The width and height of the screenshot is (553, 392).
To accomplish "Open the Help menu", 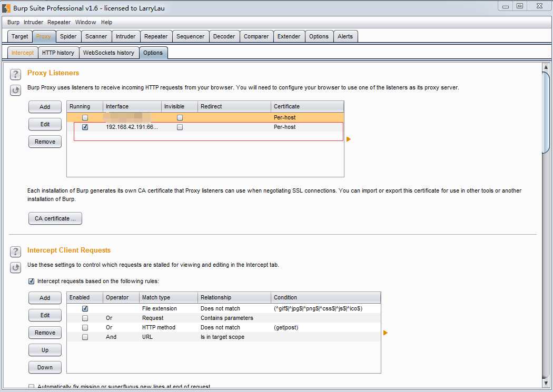I will [x=106, y=22].
